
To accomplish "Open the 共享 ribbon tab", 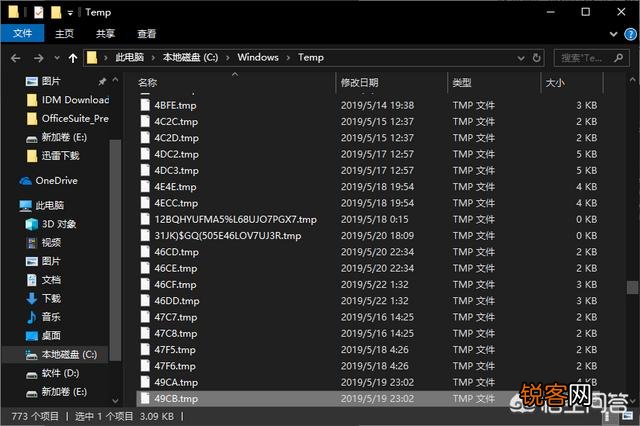I will [105, 33].
